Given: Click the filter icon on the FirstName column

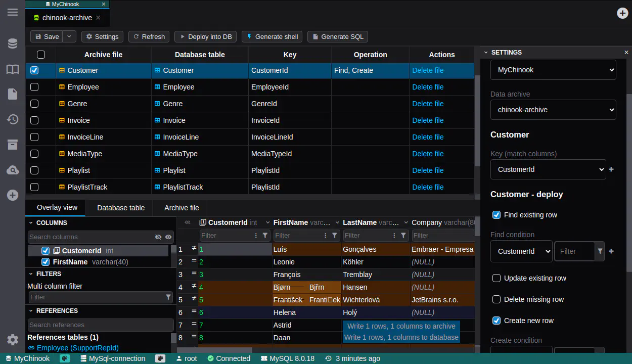Looking at the screenshot, I should [x=334, y=235].
